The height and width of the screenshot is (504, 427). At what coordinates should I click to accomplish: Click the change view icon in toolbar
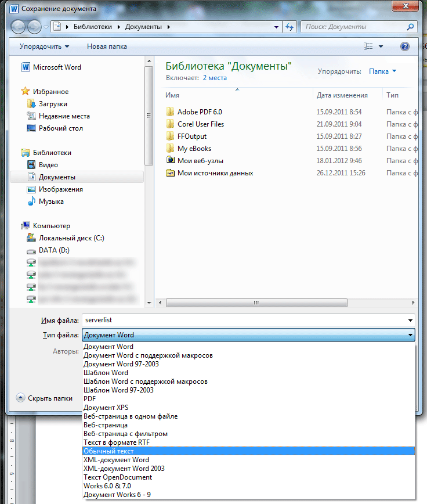tap(368, 46)
